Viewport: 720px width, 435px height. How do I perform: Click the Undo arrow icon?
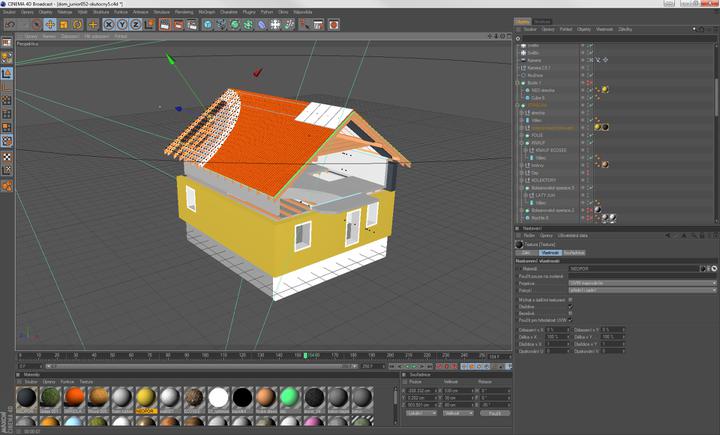click(8, 24)
